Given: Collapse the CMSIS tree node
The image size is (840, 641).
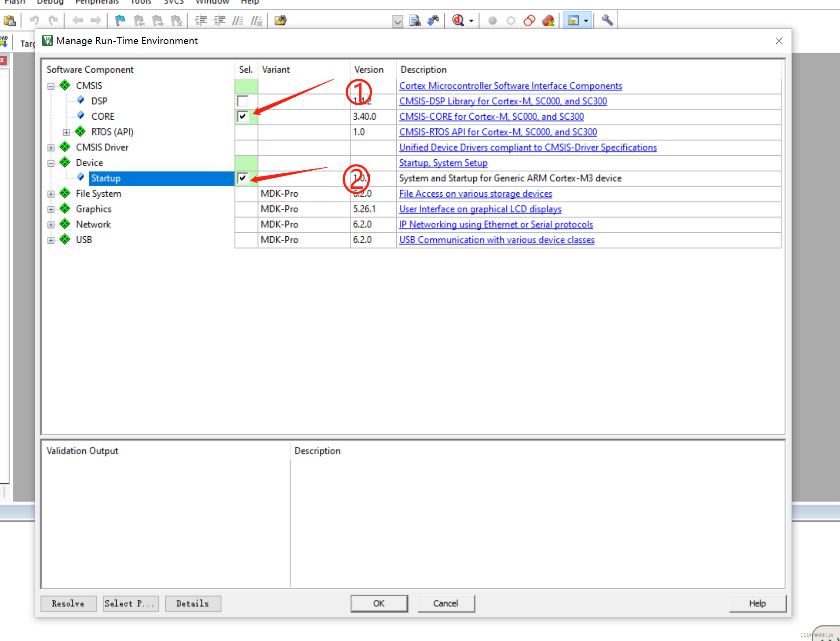Looking at the screenshot, I should (x=51, y=86).
